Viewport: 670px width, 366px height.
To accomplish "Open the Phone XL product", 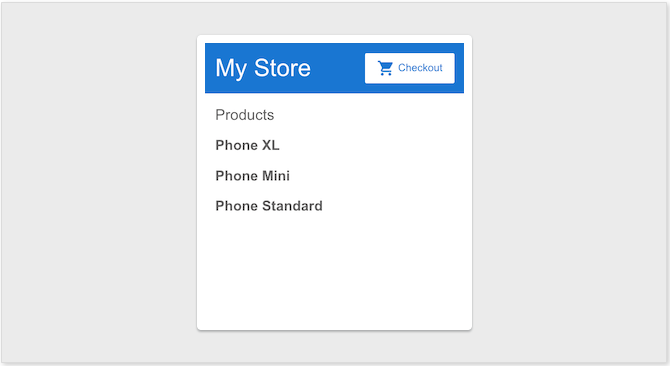I will tap(247, 145).
